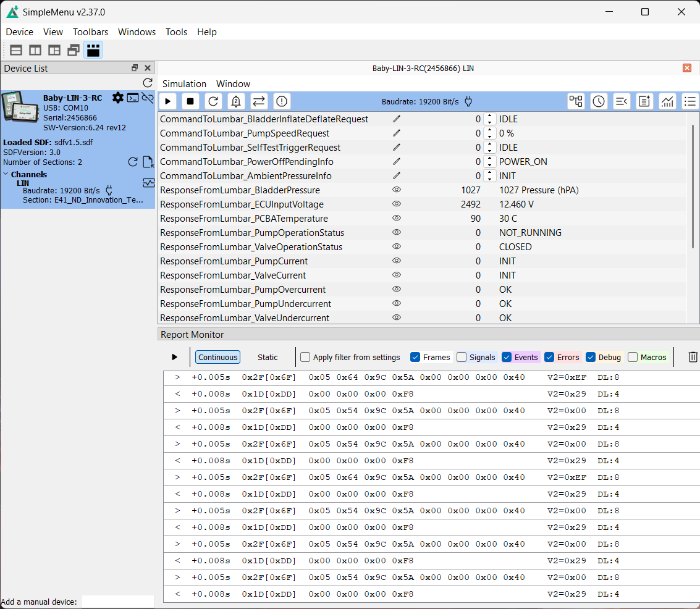Collapse the Channels tree section

[x=6, y=175]
